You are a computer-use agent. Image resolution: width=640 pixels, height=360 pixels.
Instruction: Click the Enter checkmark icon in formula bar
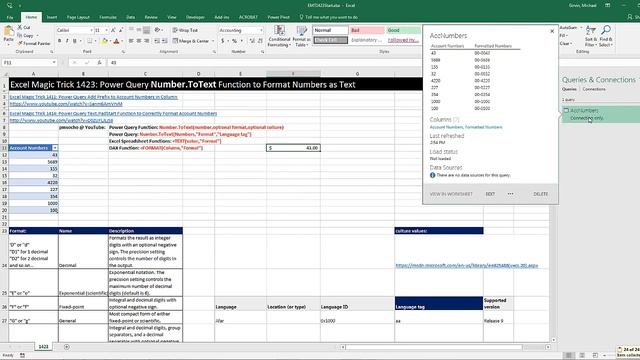click(x=87, y=62)
